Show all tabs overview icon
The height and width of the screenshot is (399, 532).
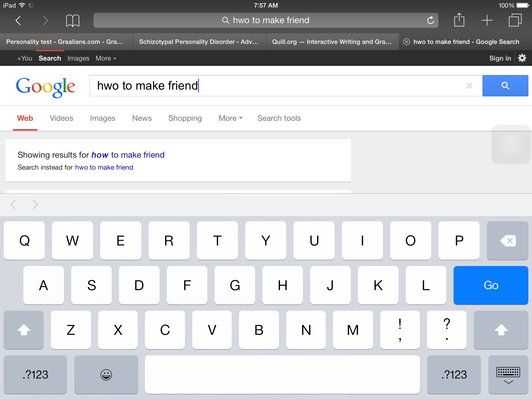pos(515,20)
